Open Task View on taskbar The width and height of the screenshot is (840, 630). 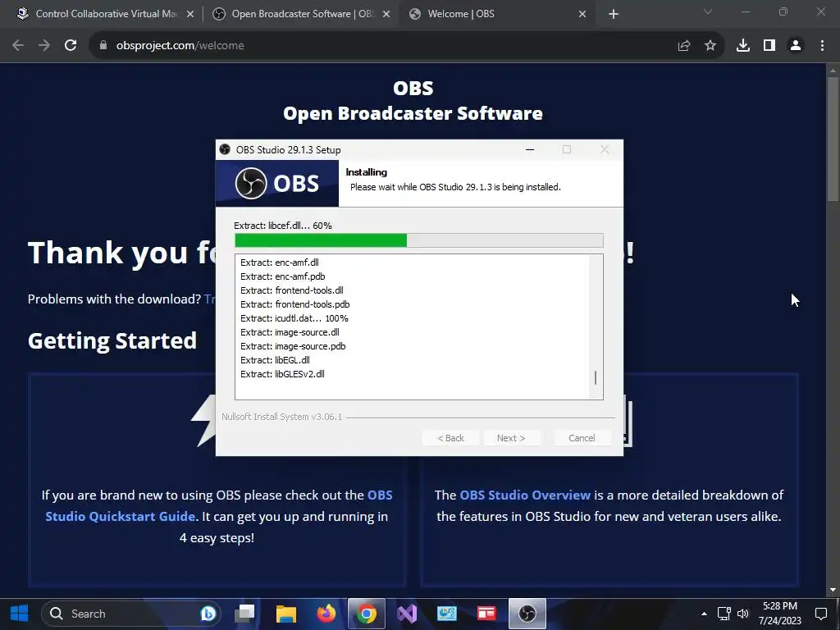click(x=244, y=614)
